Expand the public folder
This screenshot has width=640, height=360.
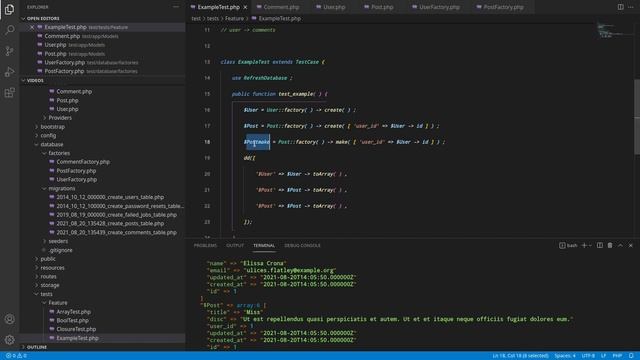point(48,259)
